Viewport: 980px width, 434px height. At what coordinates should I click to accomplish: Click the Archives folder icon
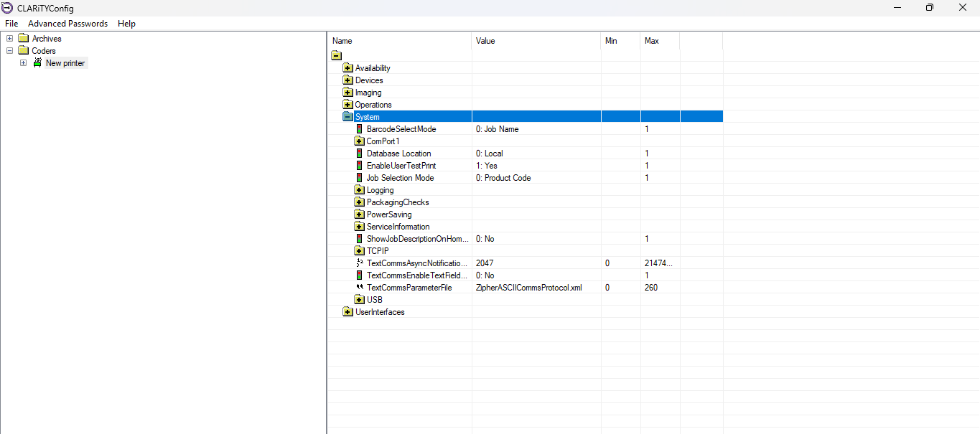[x=23, y=39]
